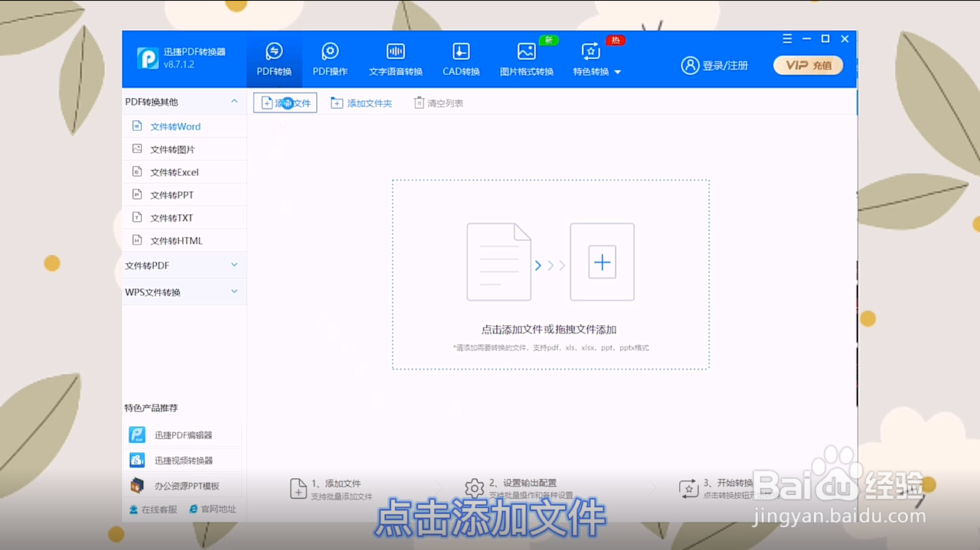Viewport: 980px width, 550px height.
Task: Open 办公资源PPT模板 recommended product
Action: [183, 486]
